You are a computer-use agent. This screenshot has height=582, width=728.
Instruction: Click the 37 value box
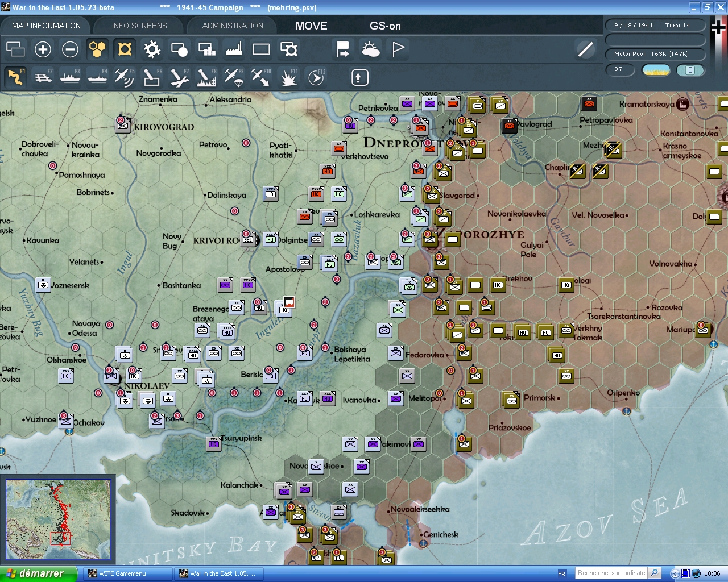(x=621, y=69)
